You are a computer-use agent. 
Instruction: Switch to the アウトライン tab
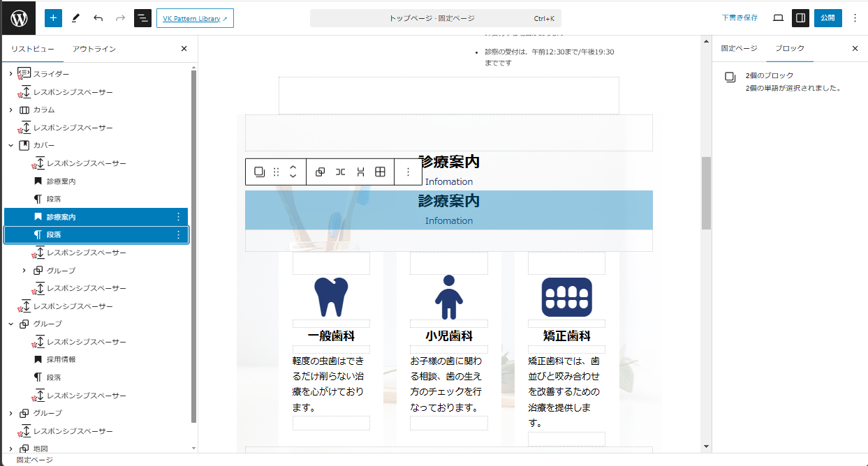click(x=94, y=49)
